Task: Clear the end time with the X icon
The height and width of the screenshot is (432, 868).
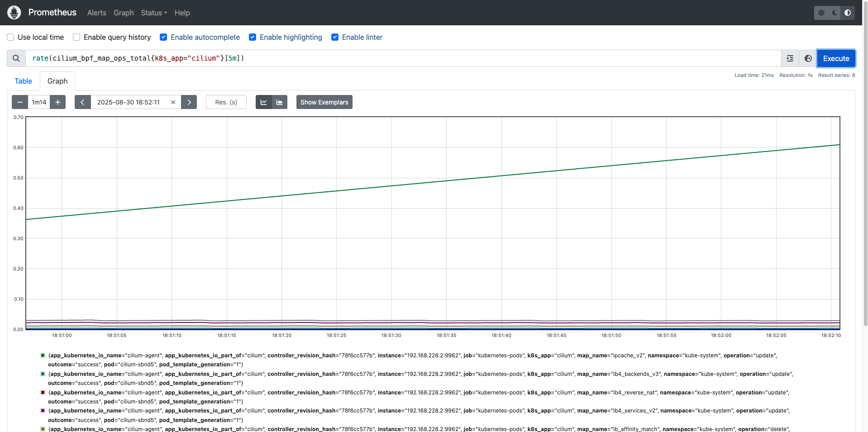Action: point(173,102)
